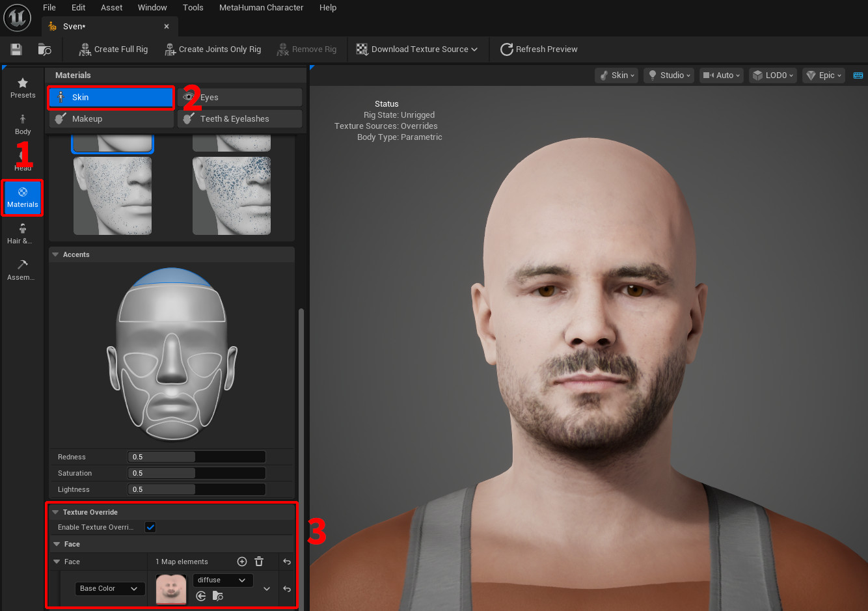Image resolution: width=868 pixels, height=611 pixels.
Task: Open the Epic quality dropdown
Action: 823,75
